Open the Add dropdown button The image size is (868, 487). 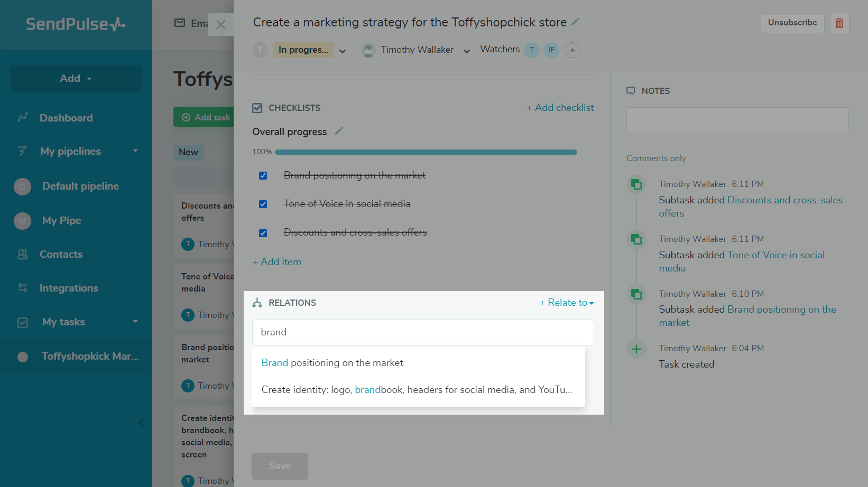click(76, 79)
